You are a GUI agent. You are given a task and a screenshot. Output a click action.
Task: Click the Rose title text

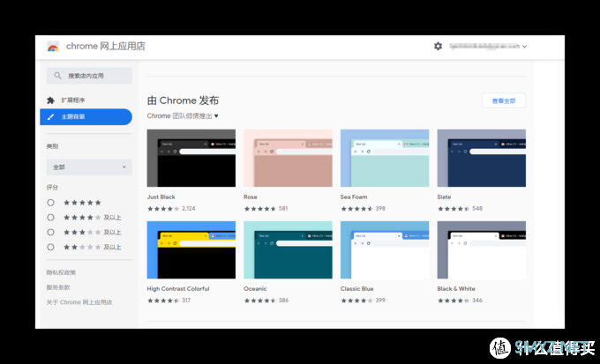251,197
